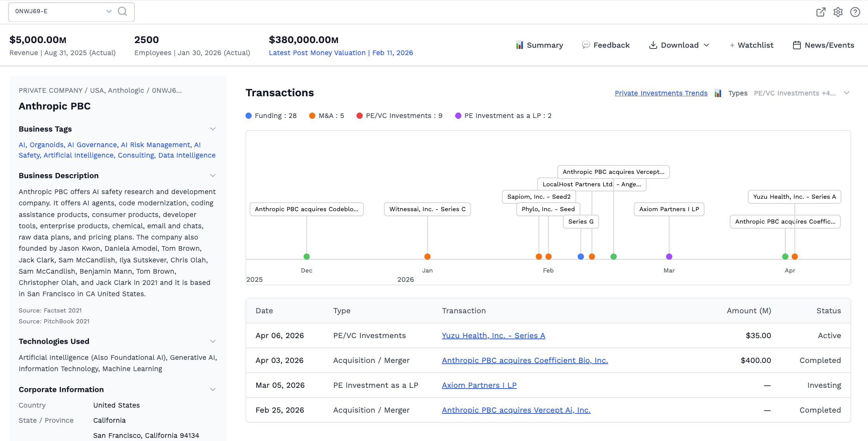This screenshot has width=868, height=441.
Task: Open News/Events
Action: point(823,45)
